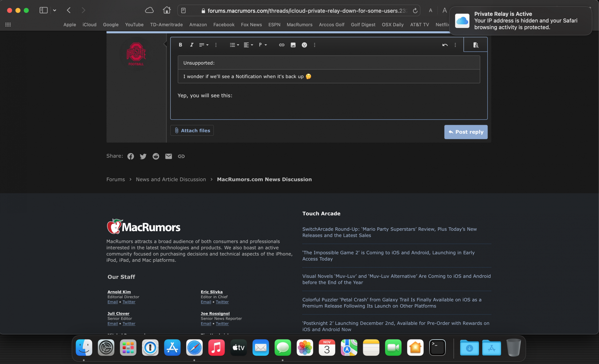Open the Safari Reader view icon

tap(184, 11)
